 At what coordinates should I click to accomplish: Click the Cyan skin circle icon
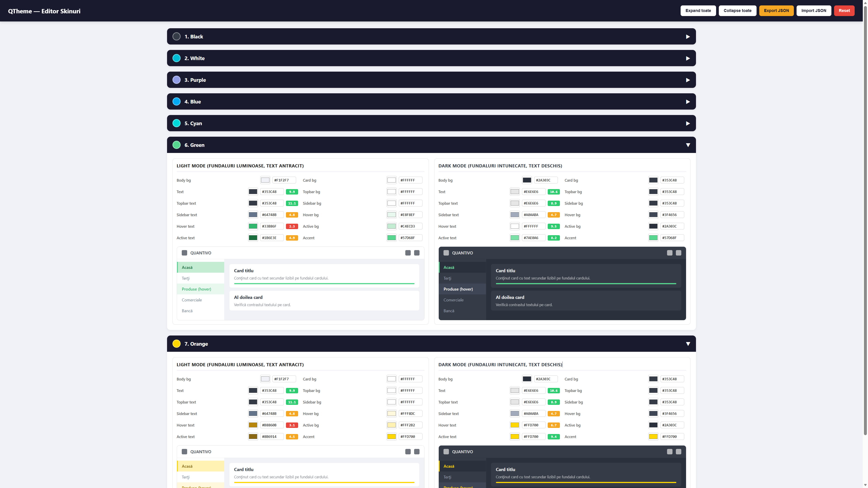tap(176, 123)
